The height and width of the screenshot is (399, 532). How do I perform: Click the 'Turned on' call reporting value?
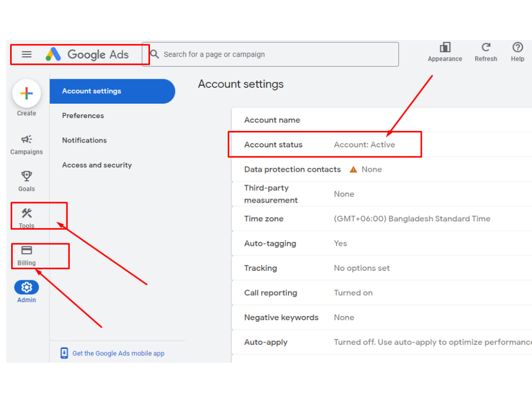[353, 293]
